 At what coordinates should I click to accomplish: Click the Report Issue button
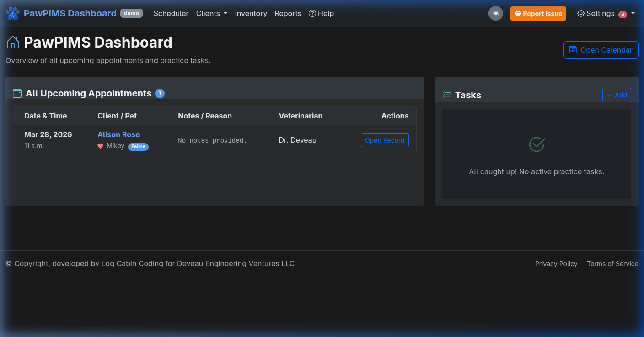538,14
